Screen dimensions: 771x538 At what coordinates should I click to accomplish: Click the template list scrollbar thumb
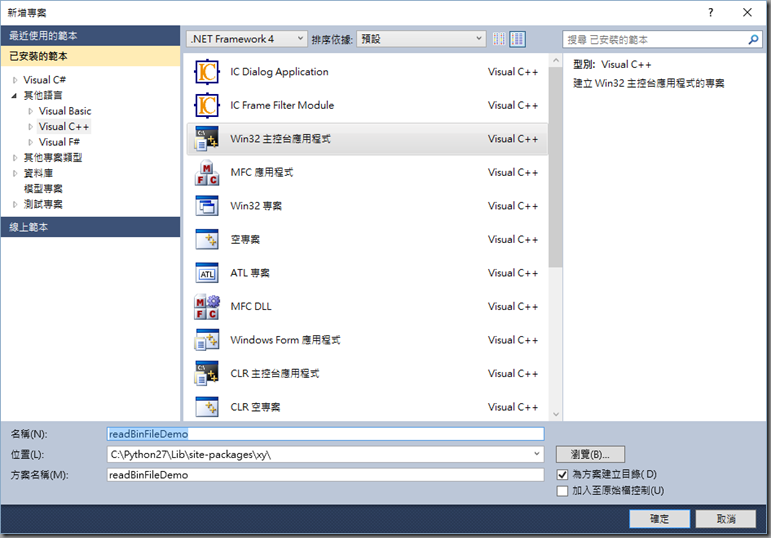556,167
